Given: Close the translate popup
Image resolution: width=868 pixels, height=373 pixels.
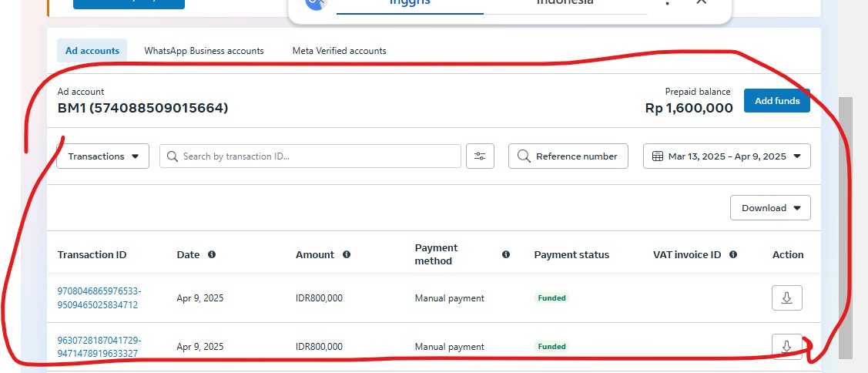Looking at the screenshot, I should [701, 2].
